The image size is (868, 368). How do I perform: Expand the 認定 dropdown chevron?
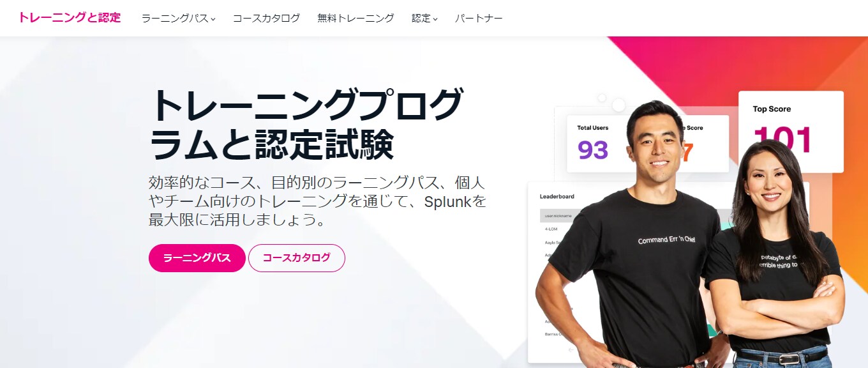(x=435, y=19)
